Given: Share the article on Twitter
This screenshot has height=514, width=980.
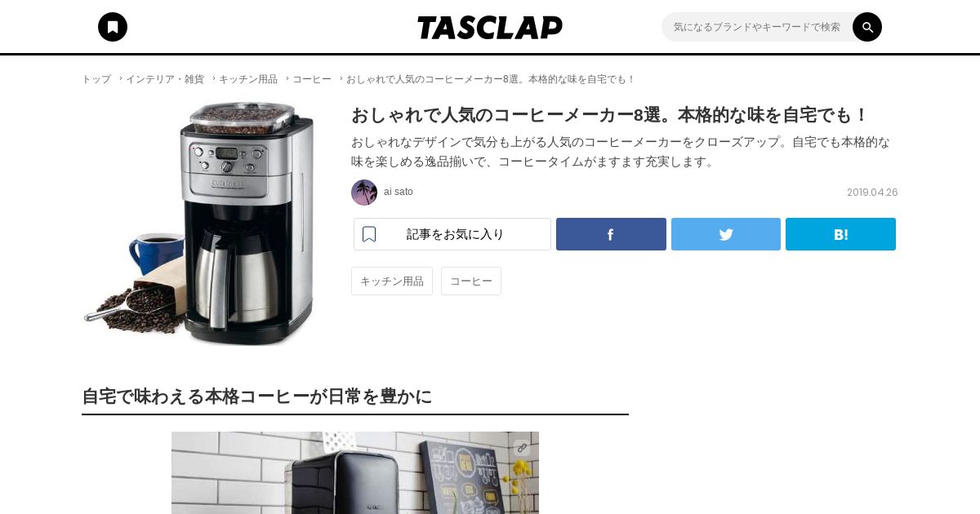Looking at the screenshot, I should (726, 234).
